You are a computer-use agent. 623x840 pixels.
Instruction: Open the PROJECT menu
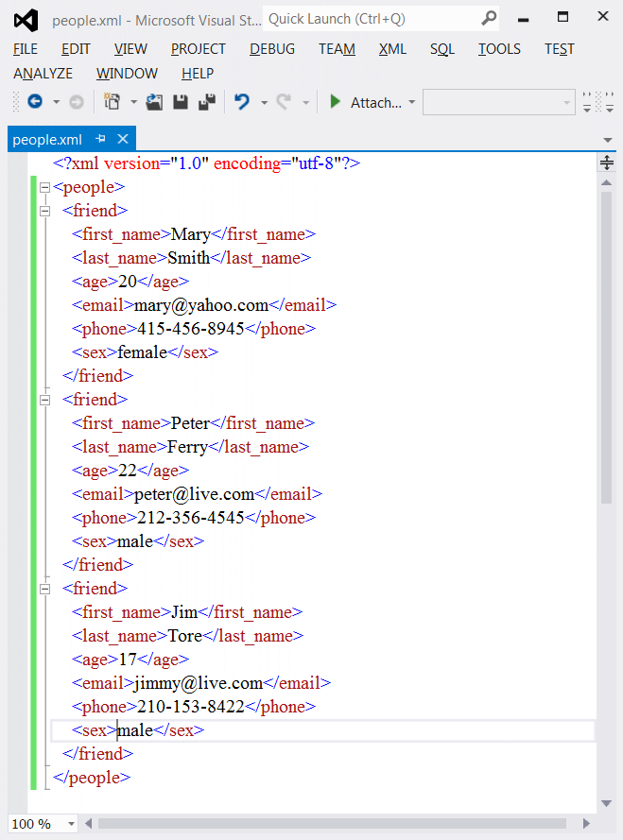pyautogui.click(x=199, y=49)
